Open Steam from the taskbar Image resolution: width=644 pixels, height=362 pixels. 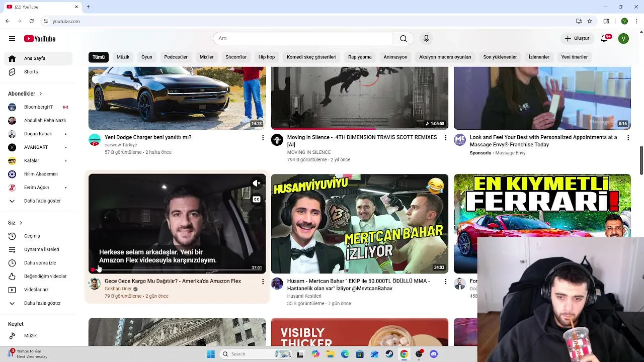pyautogui.click(x=389, y=354)
